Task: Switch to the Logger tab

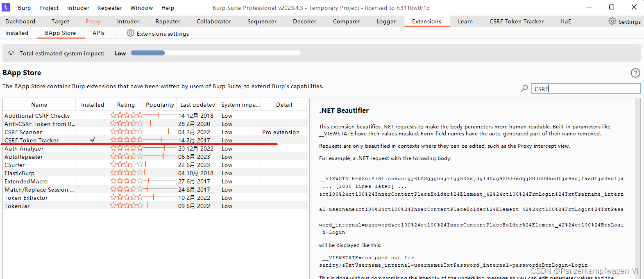Action: click(x=386, y=21)
